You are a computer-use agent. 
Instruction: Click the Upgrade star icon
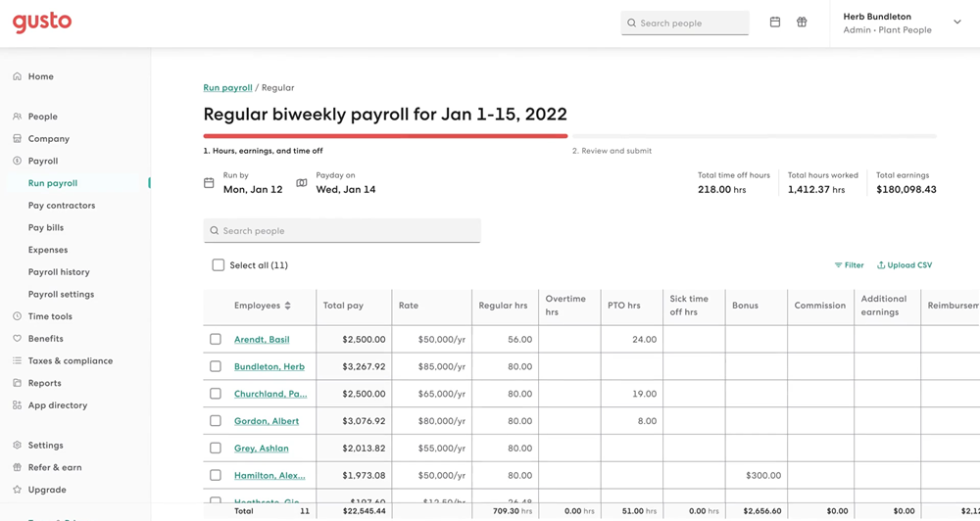point(18,490)
